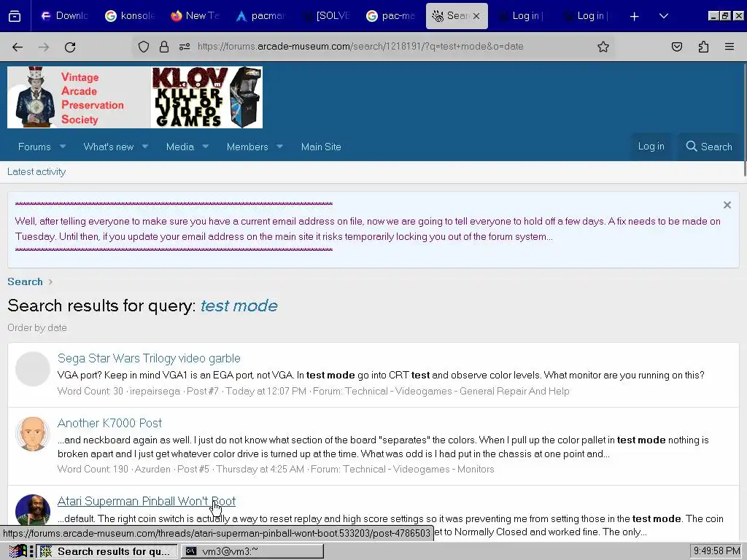
Task: Open the What's new nav item
Action: pos(109,147)
